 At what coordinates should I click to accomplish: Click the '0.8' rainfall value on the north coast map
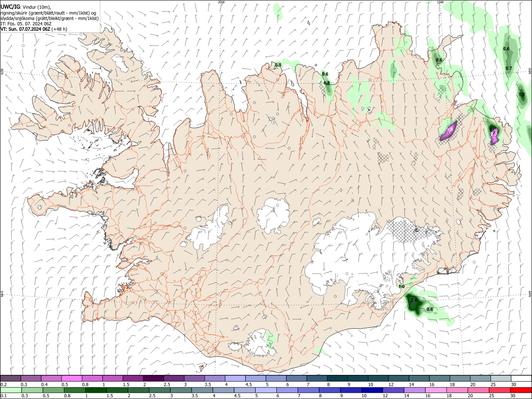point(327,83)
